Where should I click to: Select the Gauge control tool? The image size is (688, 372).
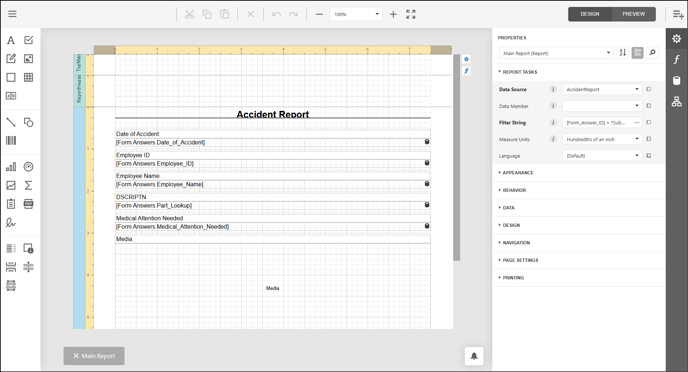tap(29, 167)
